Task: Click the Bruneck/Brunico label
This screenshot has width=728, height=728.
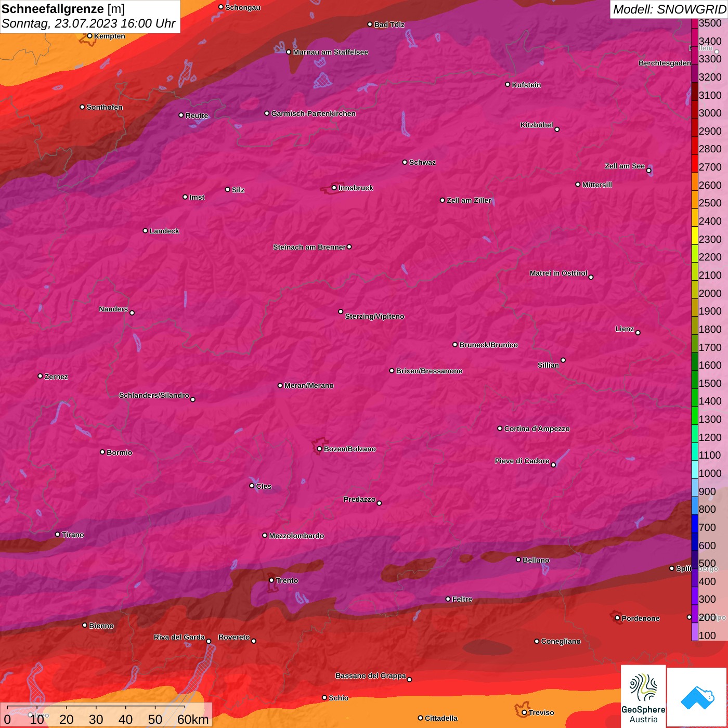Action: 488,345
